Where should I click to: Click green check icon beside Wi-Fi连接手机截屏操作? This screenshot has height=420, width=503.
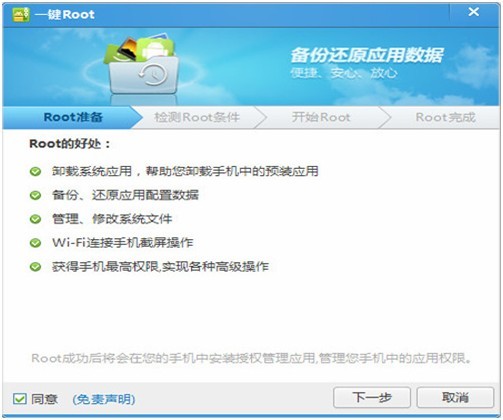35,243
